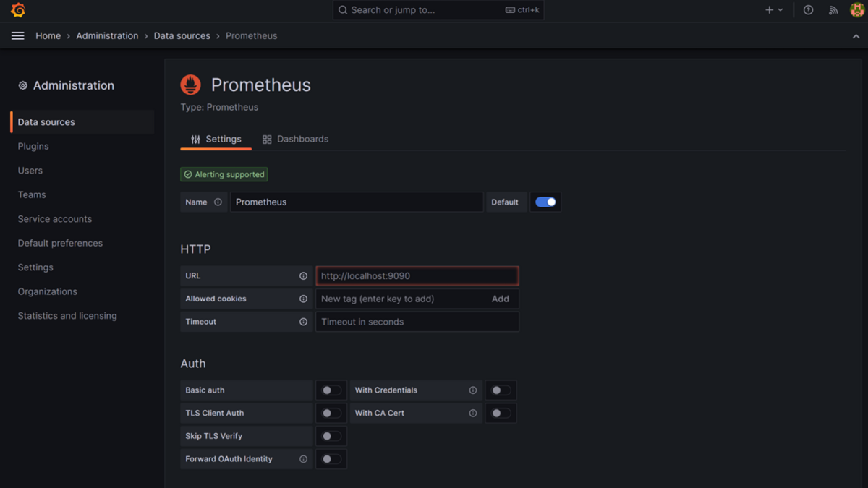Enable the Basic auth switch

[331, 390]
